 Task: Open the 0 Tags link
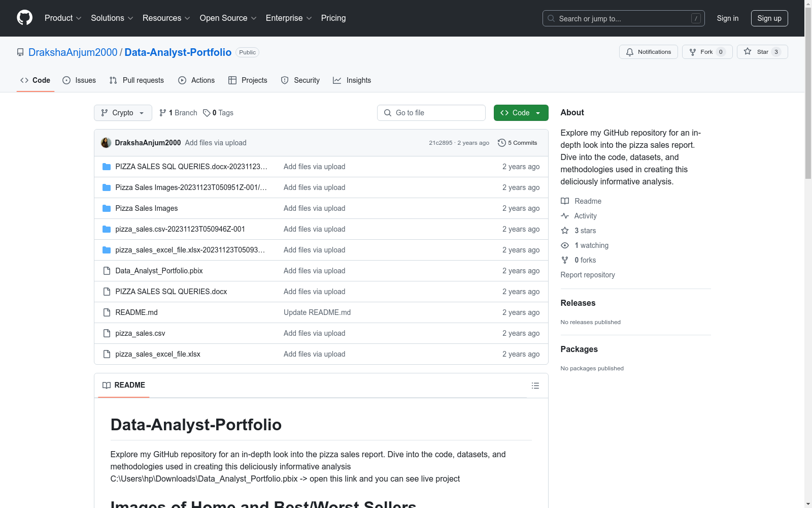[218, 113]
